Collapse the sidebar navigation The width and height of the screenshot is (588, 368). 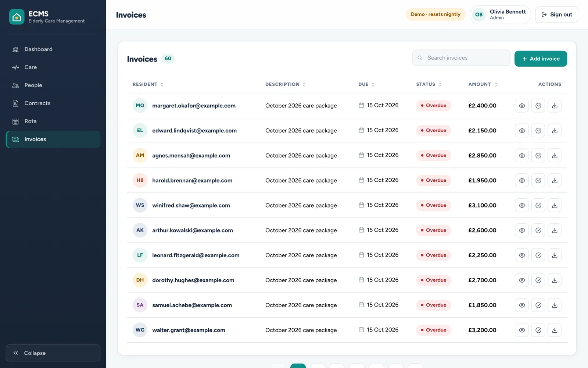point(53,353)
